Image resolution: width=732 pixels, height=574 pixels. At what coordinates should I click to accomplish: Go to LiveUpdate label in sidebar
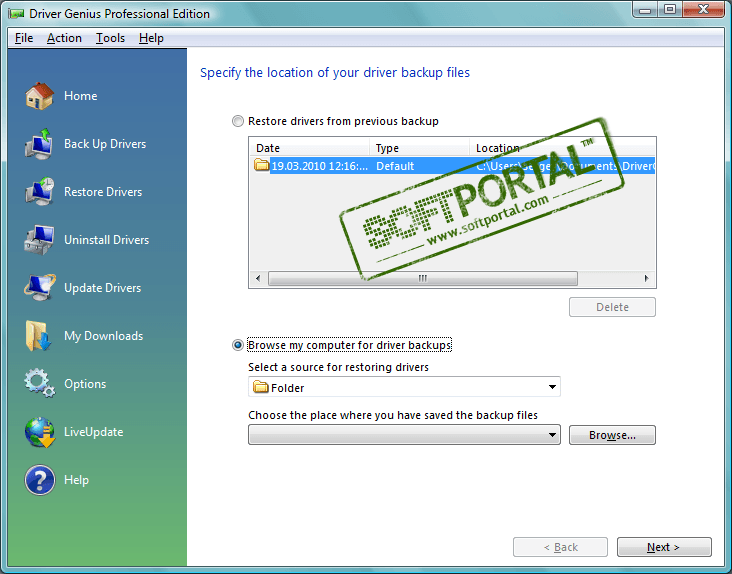94,432
